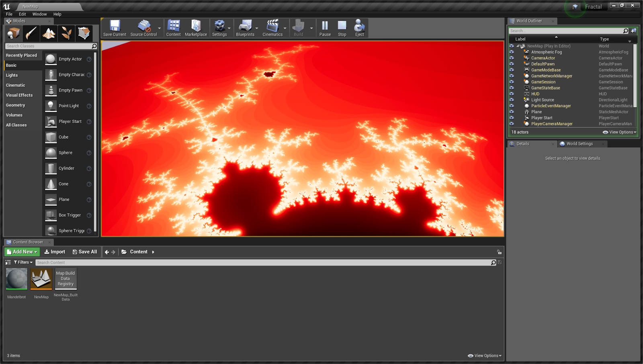Click the Empty Actor help icon
Viewport: 643px width, 364px height.
(x=89, y=59)
